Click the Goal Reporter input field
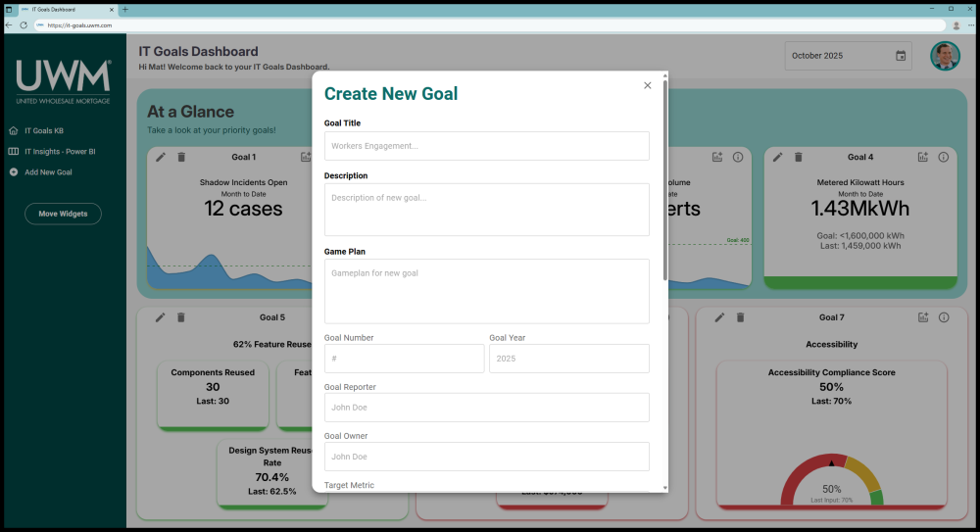The width and height of the screenshot is (980, 532). pyautogui.click(x=486, y=408)
